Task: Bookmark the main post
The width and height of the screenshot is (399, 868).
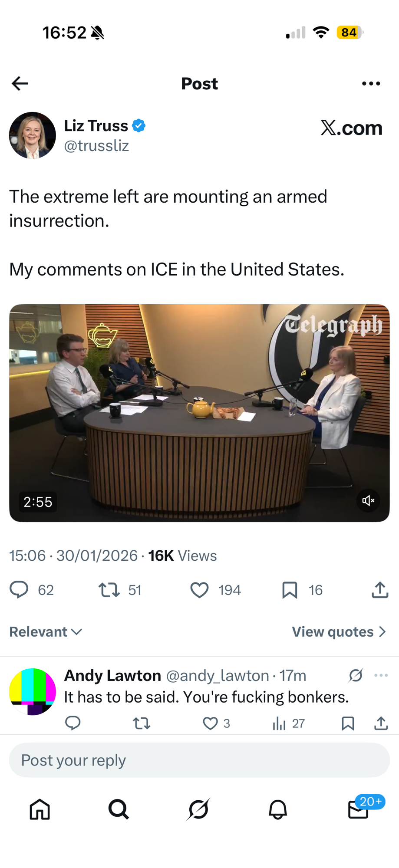Action: pos(290,590)
